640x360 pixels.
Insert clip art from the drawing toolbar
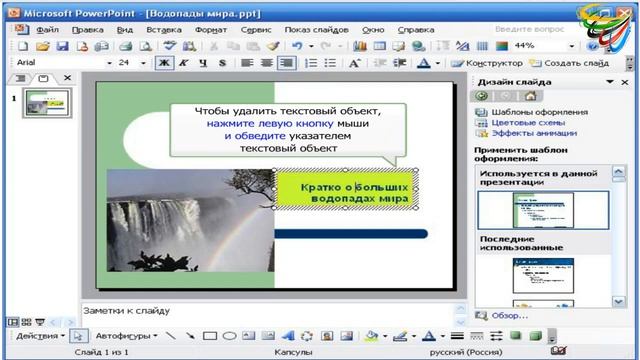coord(327,336)
